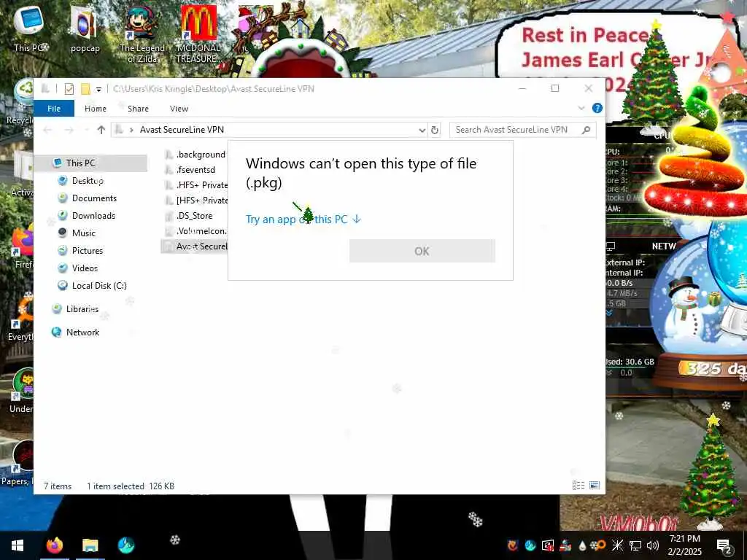Open the notification center icon
Image resolution: width=747 pixels, height=560 pixels.
tap(724, 545)
